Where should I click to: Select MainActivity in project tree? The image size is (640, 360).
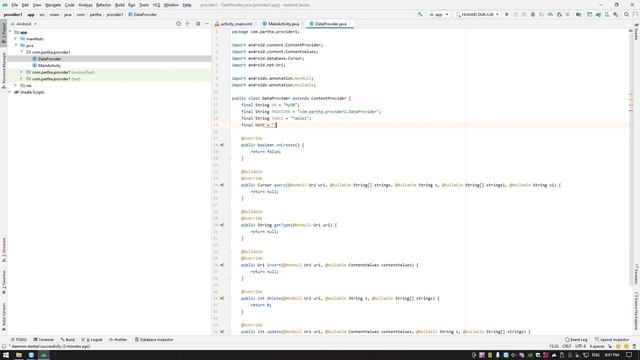(x=49, y=65)
